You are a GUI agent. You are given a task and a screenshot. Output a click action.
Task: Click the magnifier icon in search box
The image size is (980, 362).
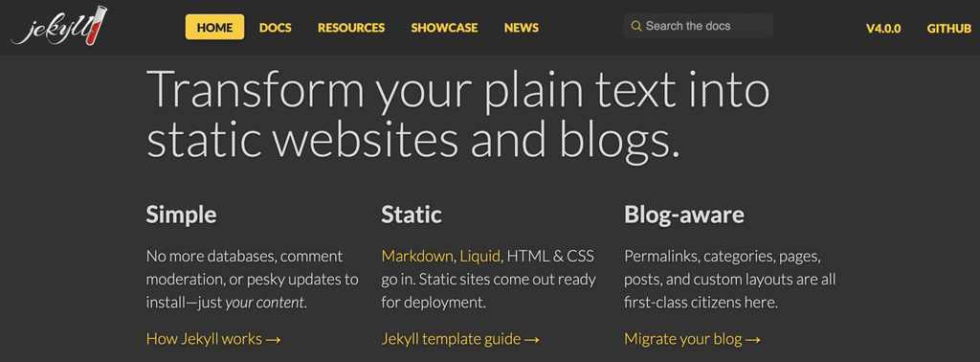coord(636,26)
